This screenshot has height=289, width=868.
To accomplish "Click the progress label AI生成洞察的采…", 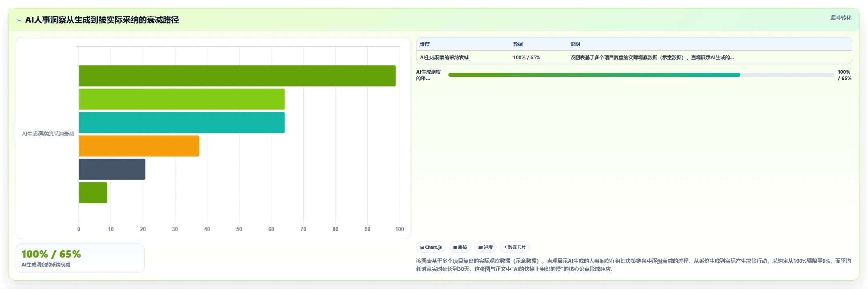I will point(429,75).
